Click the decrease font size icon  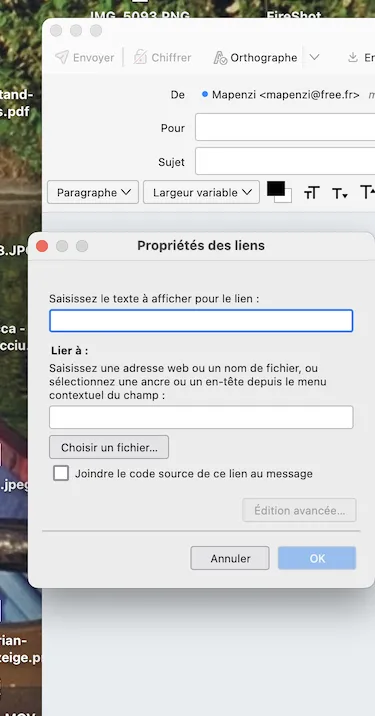pyautogui.click(x=340, y=193)
